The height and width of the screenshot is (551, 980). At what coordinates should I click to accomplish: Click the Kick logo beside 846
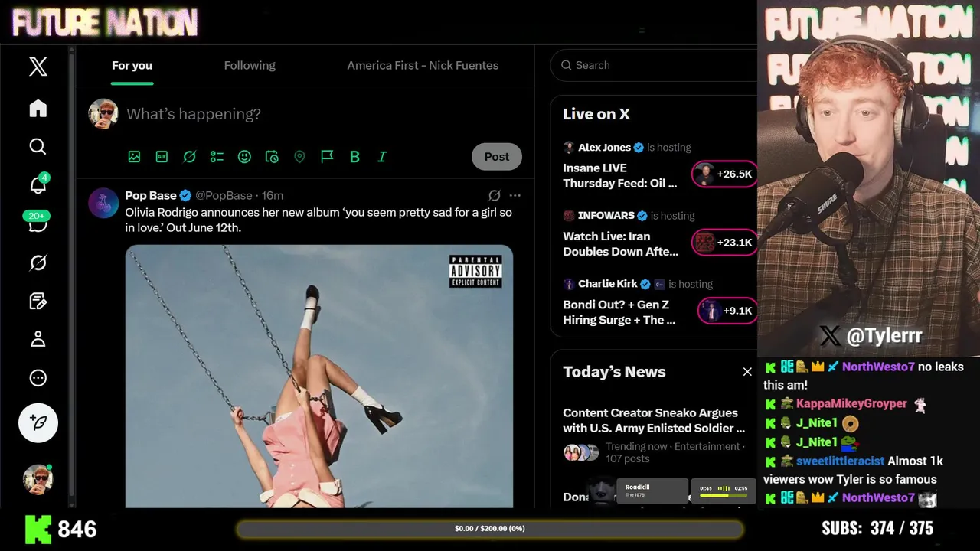coord(38,529)
